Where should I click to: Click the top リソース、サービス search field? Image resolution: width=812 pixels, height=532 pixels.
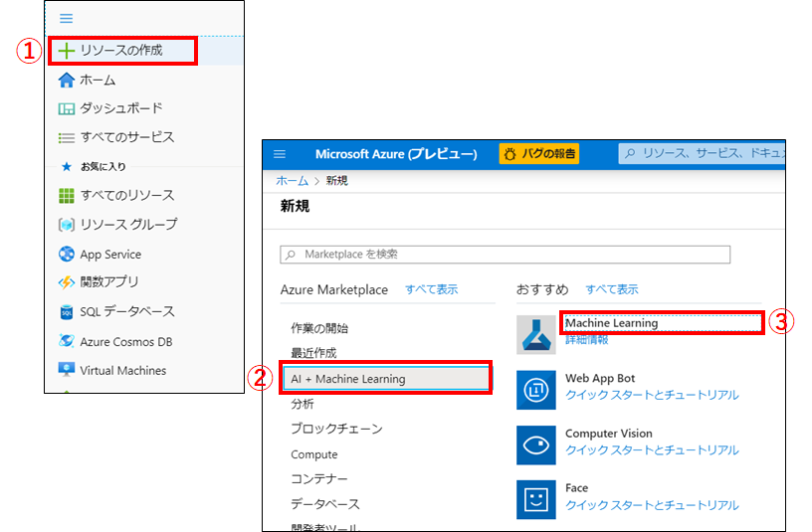coord(702,154)
